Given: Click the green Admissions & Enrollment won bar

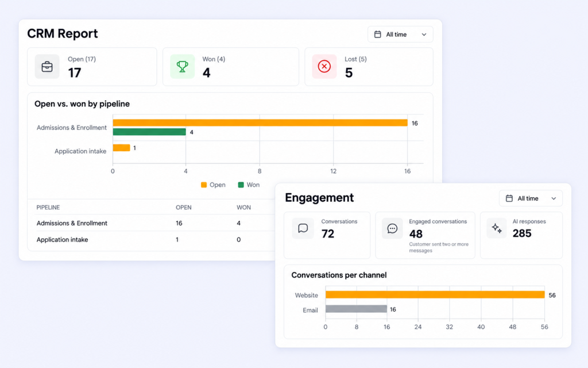Looking at the screenshot, I should coord(149,132).
